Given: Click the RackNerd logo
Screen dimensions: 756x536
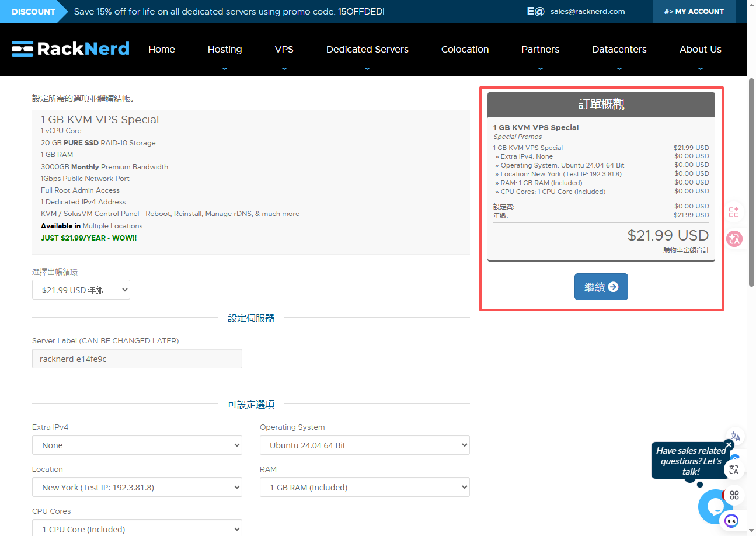Looking at the screenshot, I should click(x=71, y=49).
